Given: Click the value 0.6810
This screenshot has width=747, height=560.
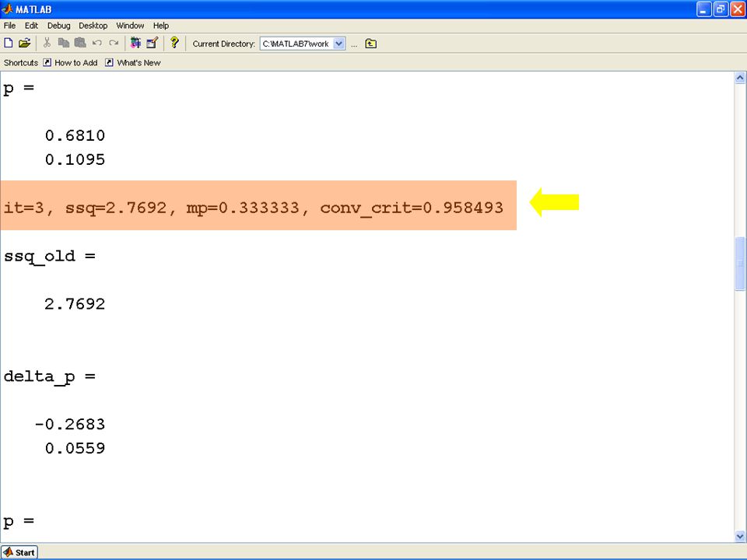Looking at the screenshot, I should click(x=75, y=135).
